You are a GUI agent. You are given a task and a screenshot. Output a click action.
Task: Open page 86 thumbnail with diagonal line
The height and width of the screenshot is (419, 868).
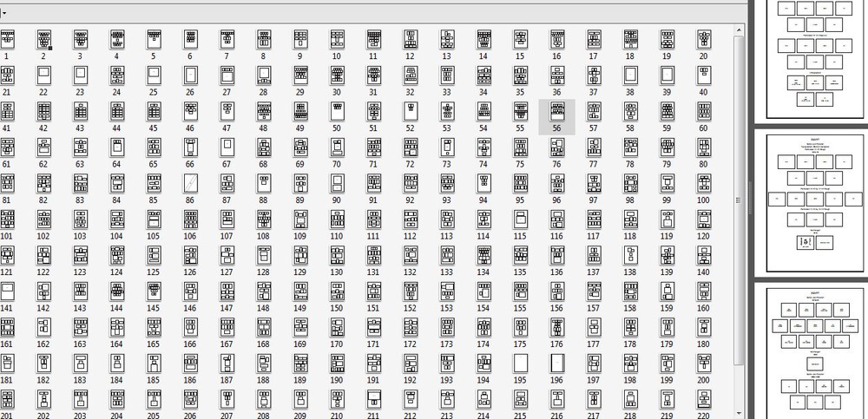[190, 184]
